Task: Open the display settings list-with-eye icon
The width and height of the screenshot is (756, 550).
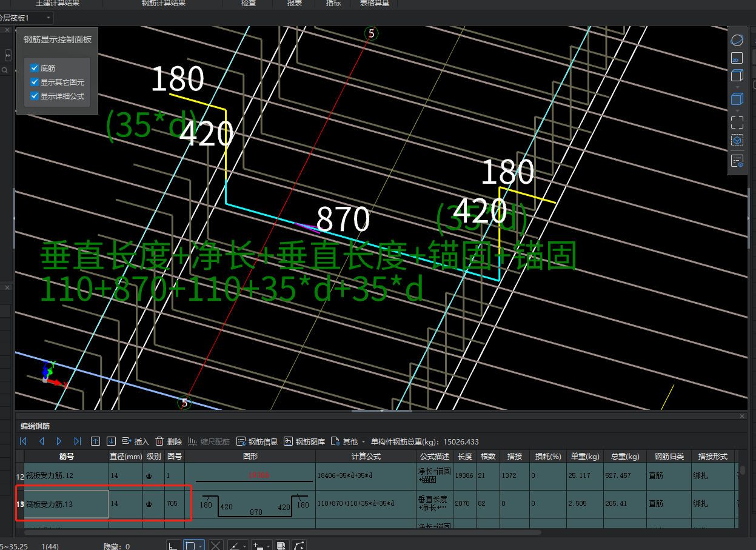Action: pos(737,161)
